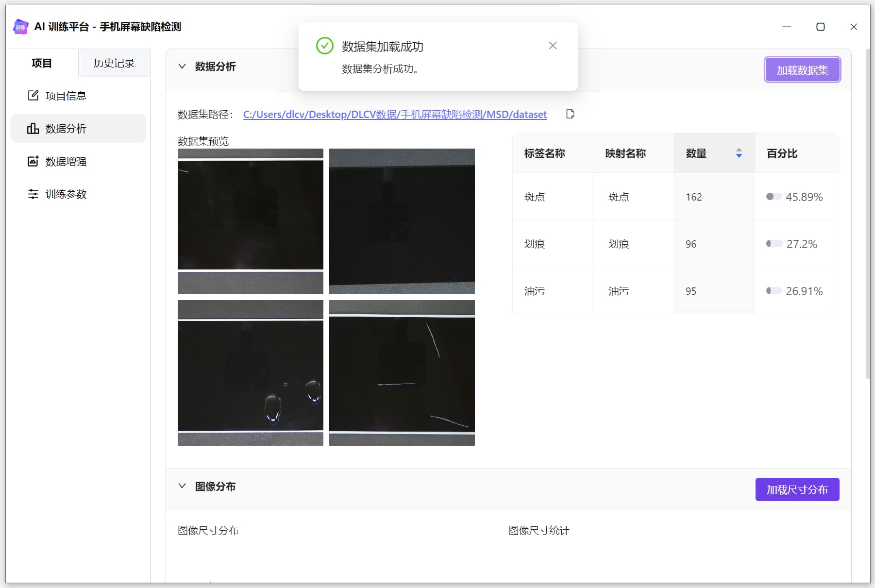Image resolution: width=875 pixels, height=588 pixels.
Task: Click the 数据集预览 label
Action: pos(203,141)
